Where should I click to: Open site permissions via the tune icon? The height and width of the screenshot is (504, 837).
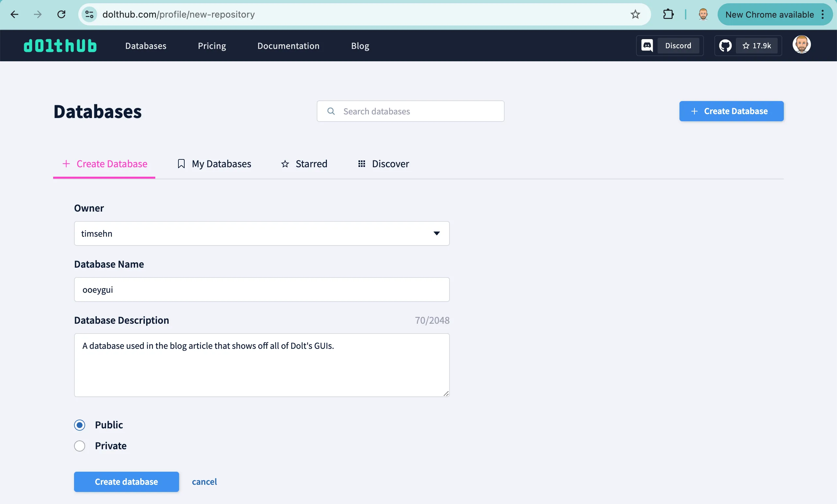pyautogui.click(x=89, y=14)
